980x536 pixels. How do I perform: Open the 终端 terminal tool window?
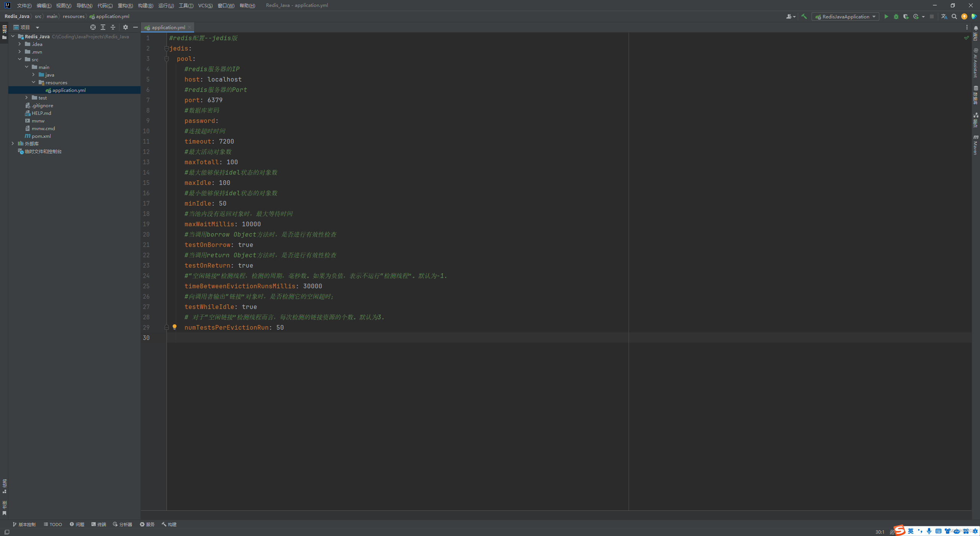[x=99, y=524]
